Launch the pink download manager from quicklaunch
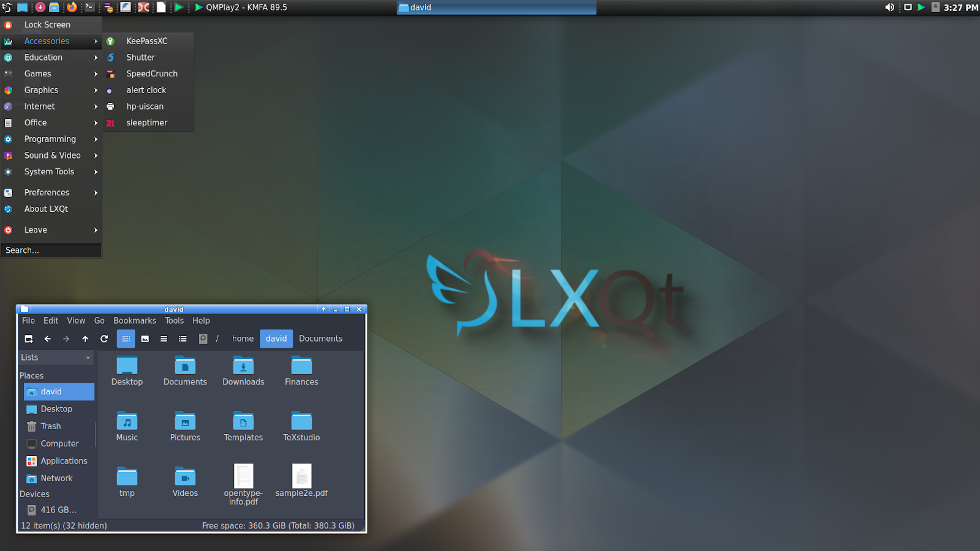 40,7
